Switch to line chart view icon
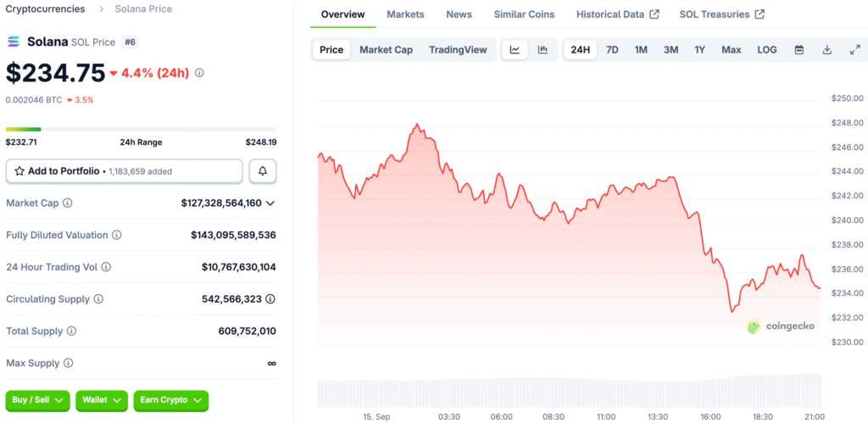This screenshot has height=423, width=868. click(515, 50)
